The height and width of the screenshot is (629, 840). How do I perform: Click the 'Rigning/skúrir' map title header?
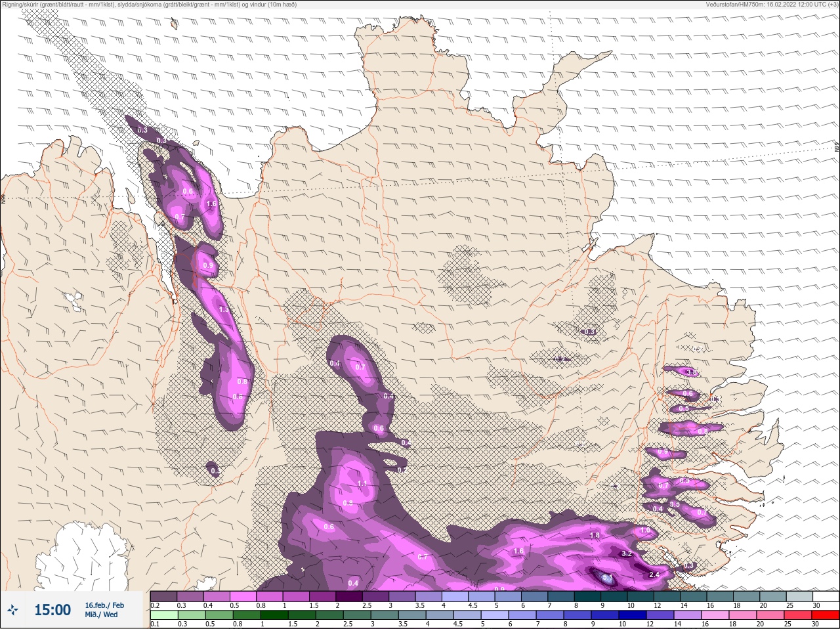[x=150, y=5]
